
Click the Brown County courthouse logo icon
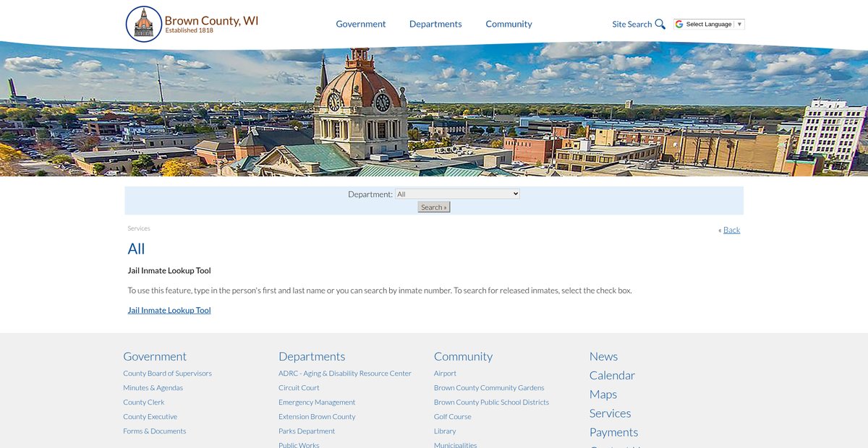(x=144, y=24)
